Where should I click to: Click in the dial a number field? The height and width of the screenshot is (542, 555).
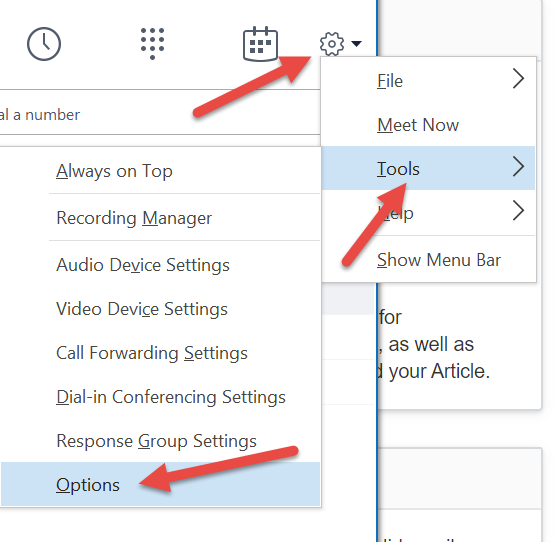click(x=159, y=113)
